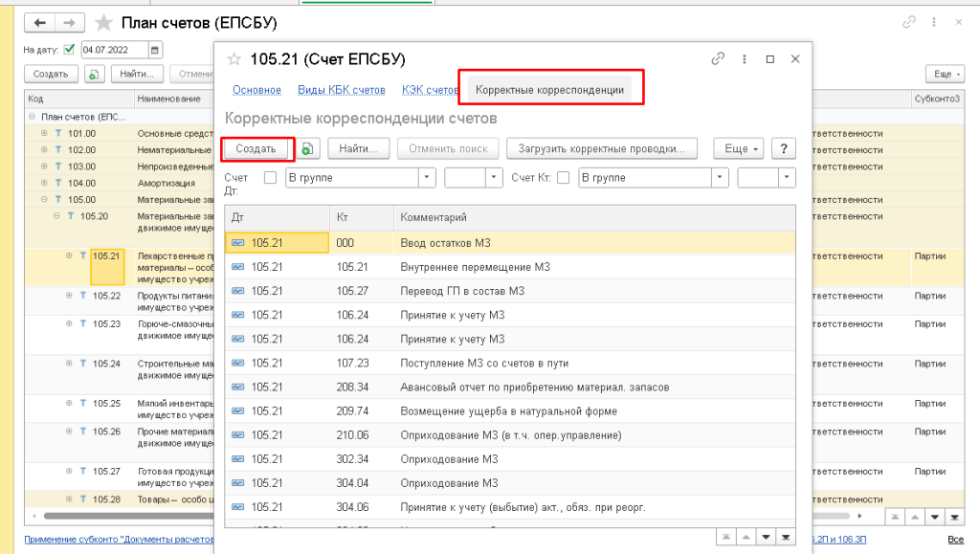Add 105.21 account to favorites star
The image size is (980, 554).
[234, 59]
